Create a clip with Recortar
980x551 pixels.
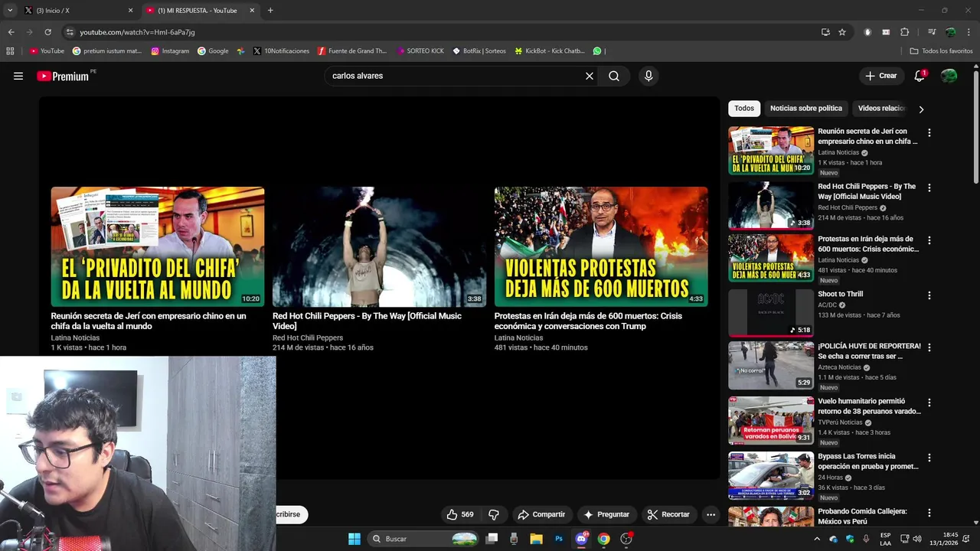(x=668, y=514)
